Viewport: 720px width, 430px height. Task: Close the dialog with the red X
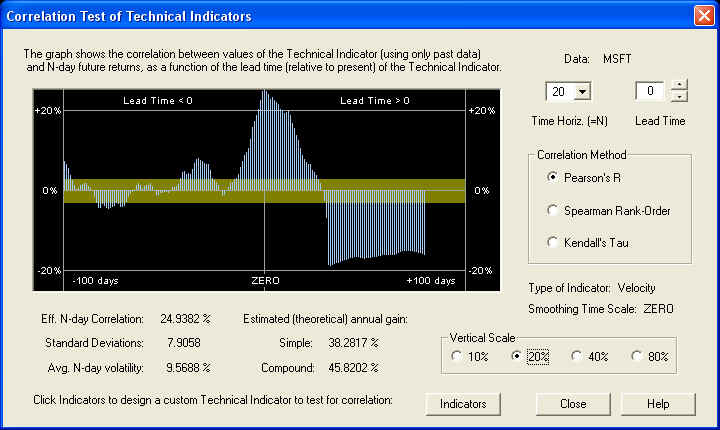(704, 16)
